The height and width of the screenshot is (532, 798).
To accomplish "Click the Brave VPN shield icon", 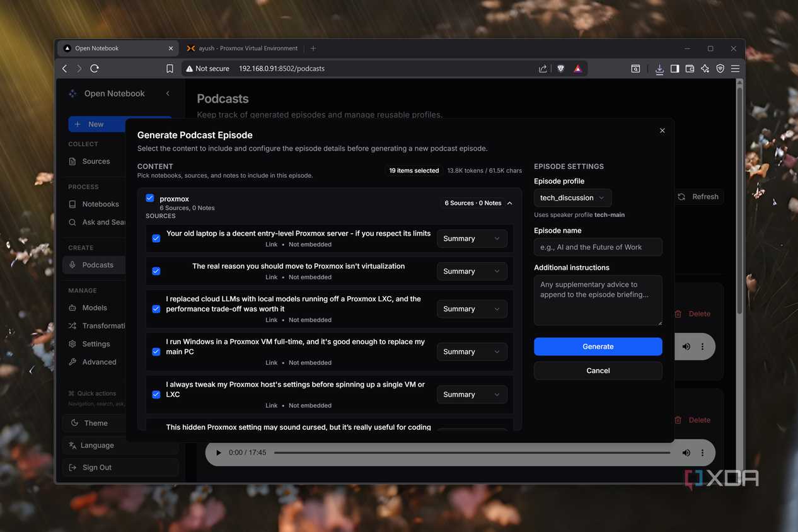I will tap(720, 69).
